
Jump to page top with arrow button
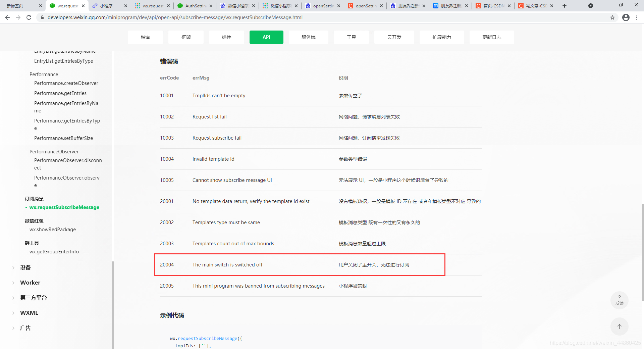(x=619, y=326)
